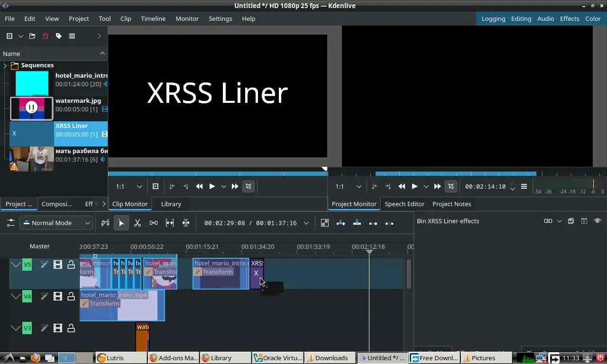
Task: Click Clip Monitor set zone out icon
Action: [x=185, y=186]
